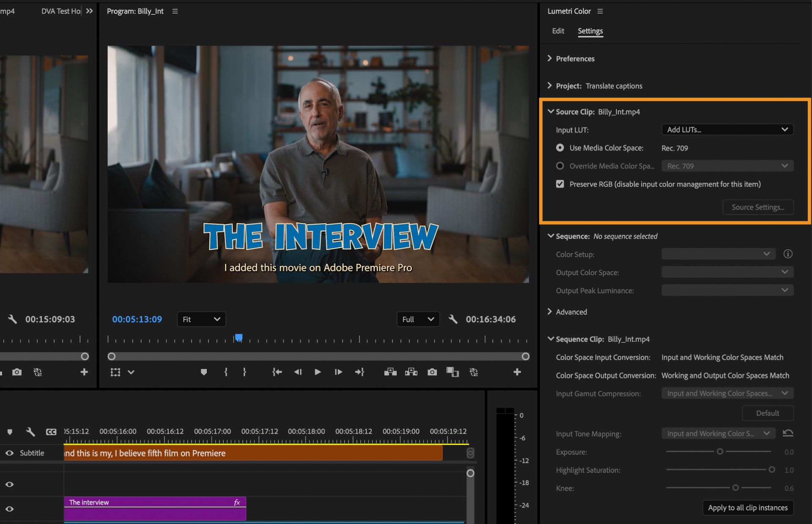
Task: Click the Play button in the Program monitor
Action: [318, 372]
